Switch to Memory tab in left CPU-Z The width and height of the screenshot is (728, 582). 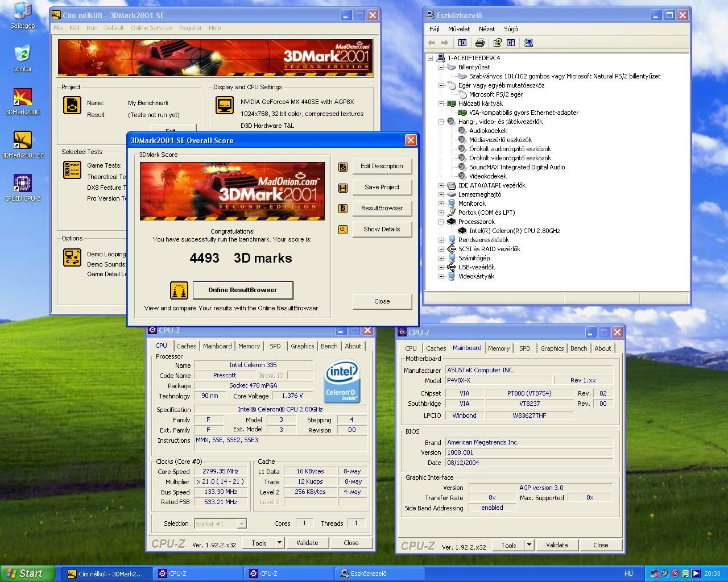point(249,346)
